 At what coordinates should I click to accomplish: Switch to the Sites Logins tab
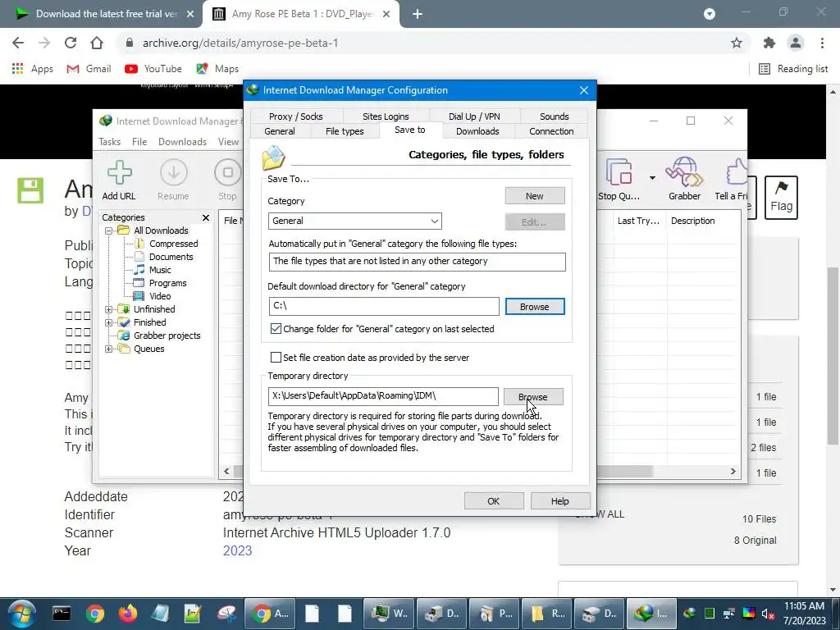click(x=386, y=116)
